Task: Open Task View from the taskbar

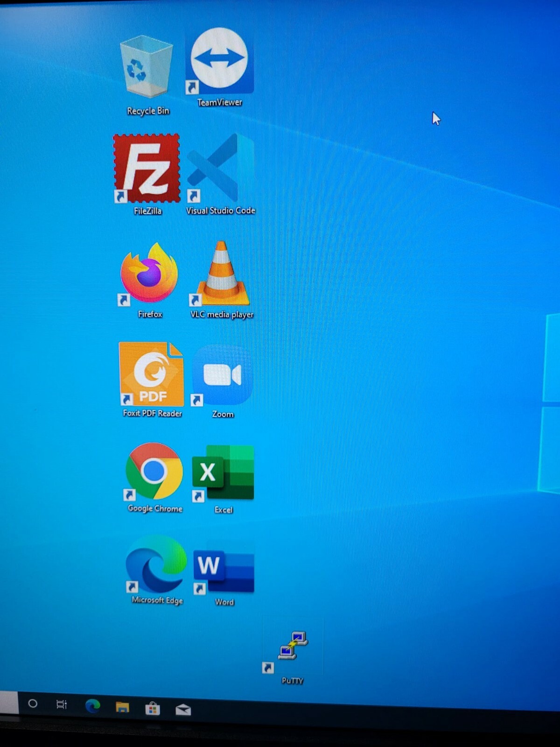Action: coord(62,704)
